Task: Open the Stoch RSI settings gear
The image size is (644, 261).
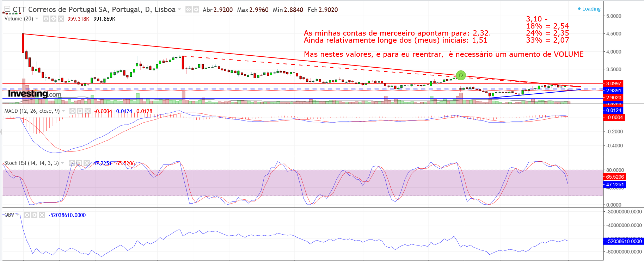Action: pos(79,163)
